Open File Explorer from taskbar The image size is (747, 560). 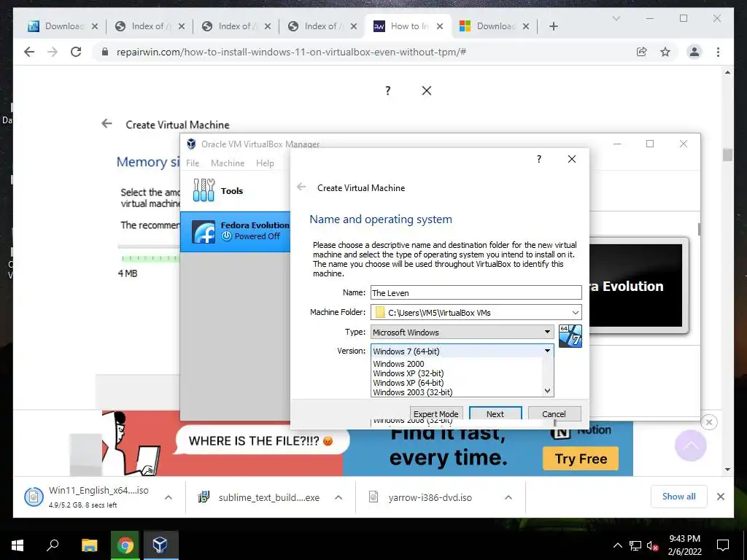tap(89, 545)
